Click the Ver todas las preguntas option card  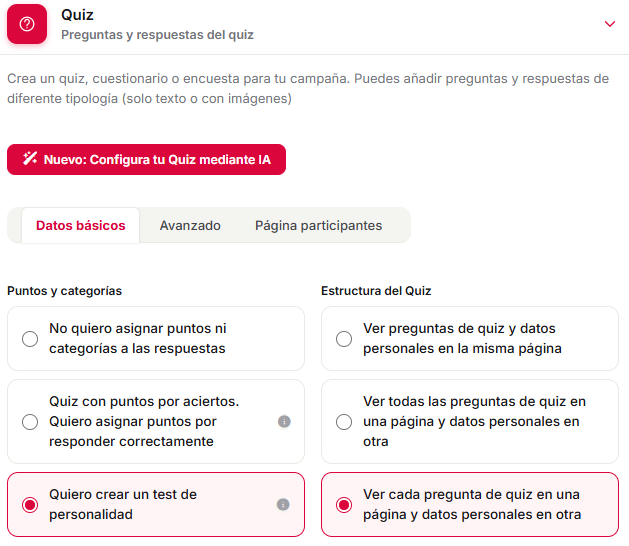coord(470,422)
